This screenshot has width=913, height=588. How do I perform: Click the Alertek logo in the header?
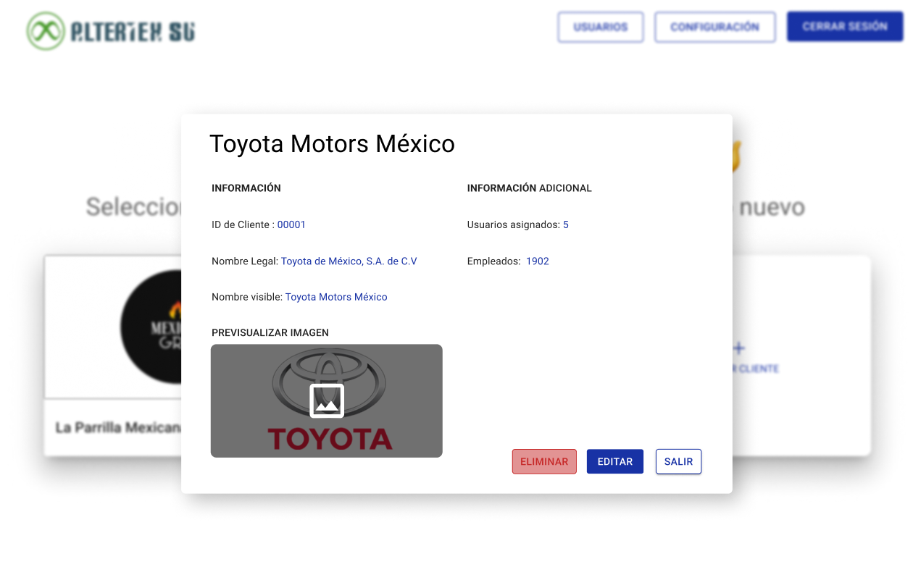pos(111,30)
